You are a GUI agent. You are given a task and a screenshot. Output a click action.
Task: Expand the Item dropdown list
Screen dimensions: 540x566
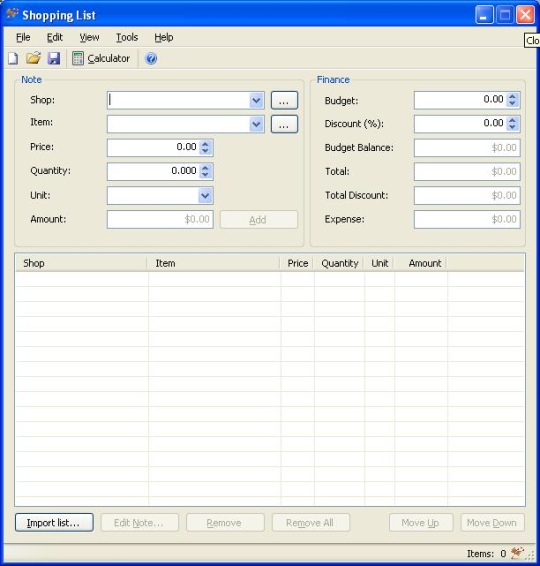click(x=257, y=124)
